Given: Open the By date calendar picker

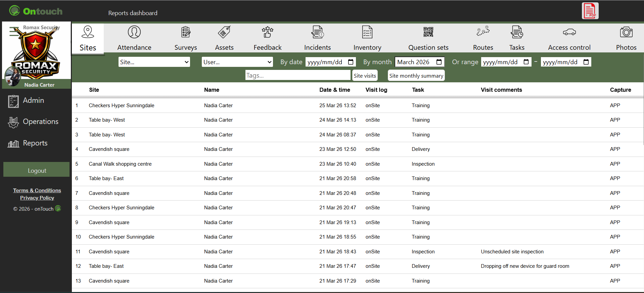Looking at the screenshot, I should (351, 62).
